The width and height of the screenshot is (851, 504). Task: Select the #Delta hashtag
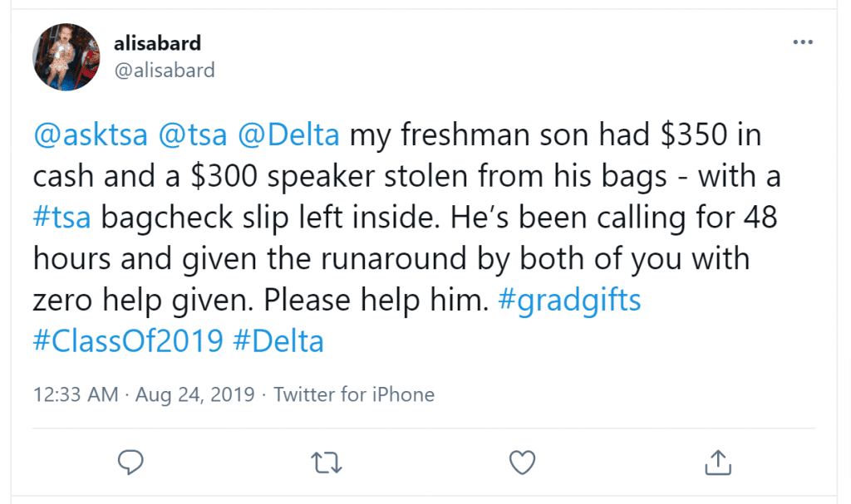[x=278, y=341]
